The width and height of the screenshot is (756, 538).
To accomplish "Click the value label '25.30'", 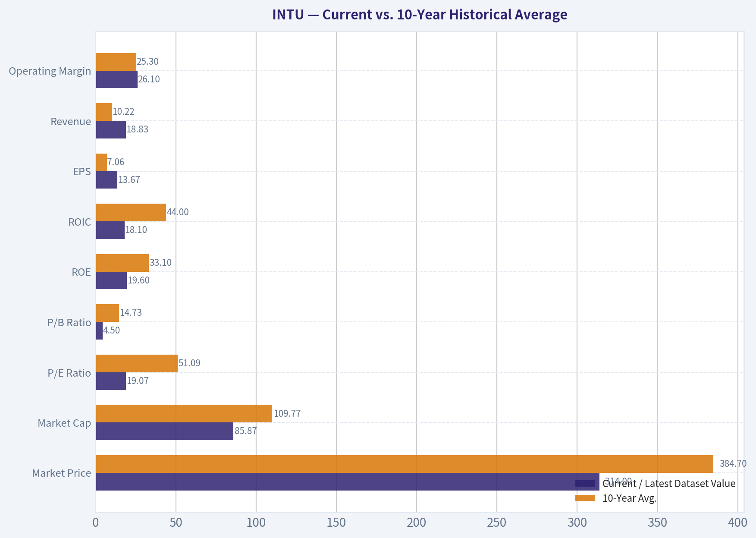I will click(x=148, y=62).
